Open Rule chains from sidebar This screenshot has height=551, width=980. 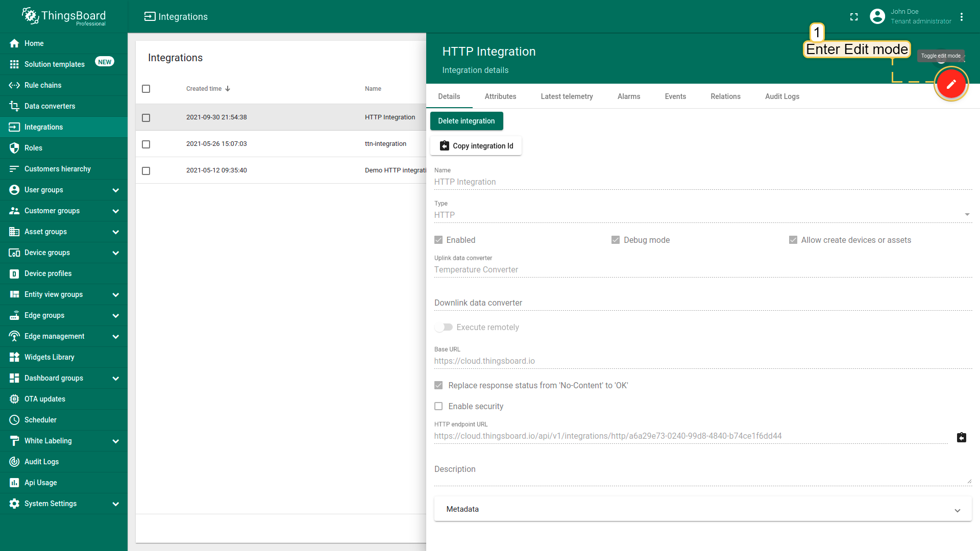tap(43, 85)
